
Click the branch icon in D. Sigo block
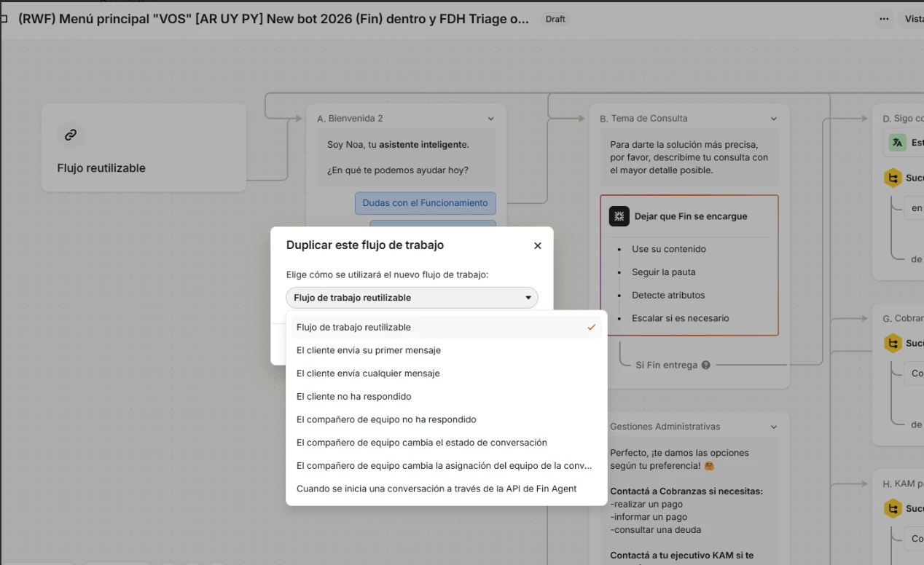pos(893,178)
